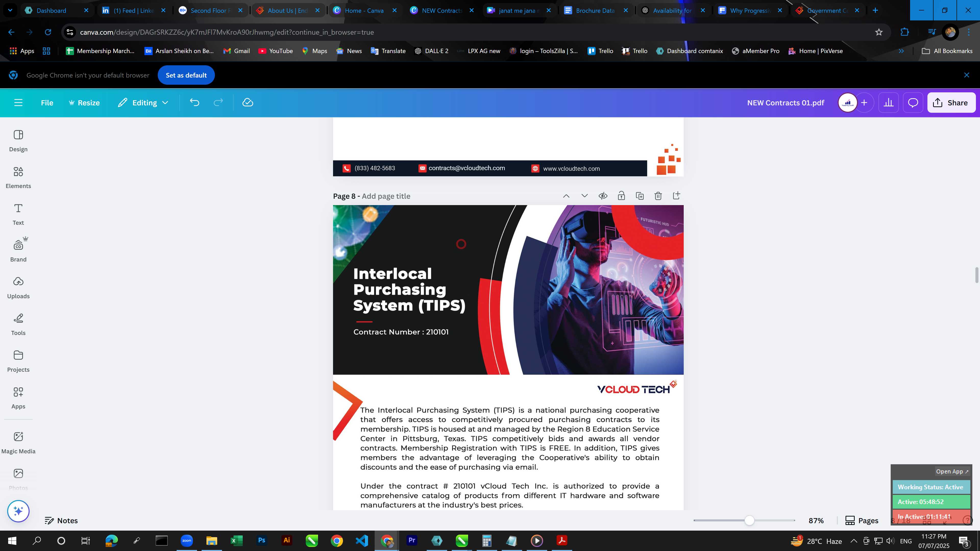Switch to the Brochure Data tab

point(595,10)
